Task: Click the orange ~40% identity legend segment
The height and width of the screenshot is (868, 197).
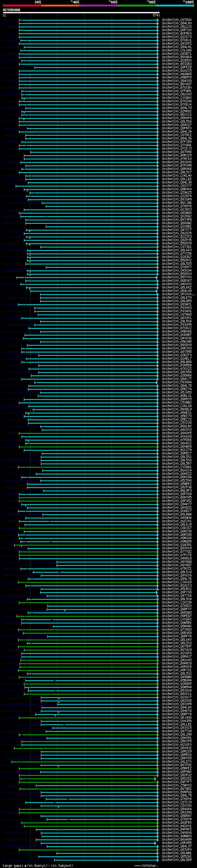Action: (x=60, y=6)
